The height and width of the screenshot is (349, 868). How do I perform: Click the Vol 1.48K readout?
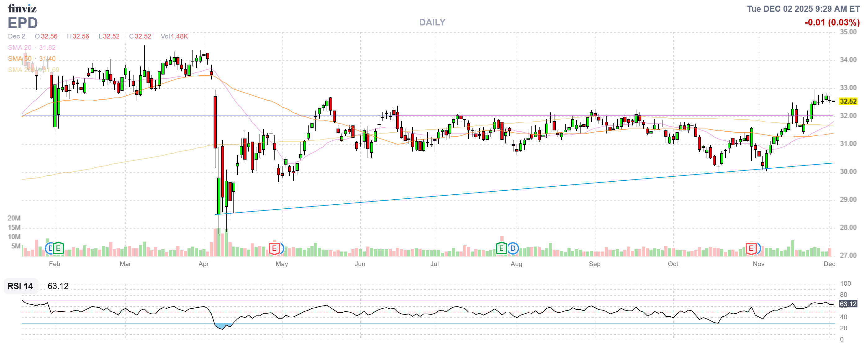[x=174, y=36]
